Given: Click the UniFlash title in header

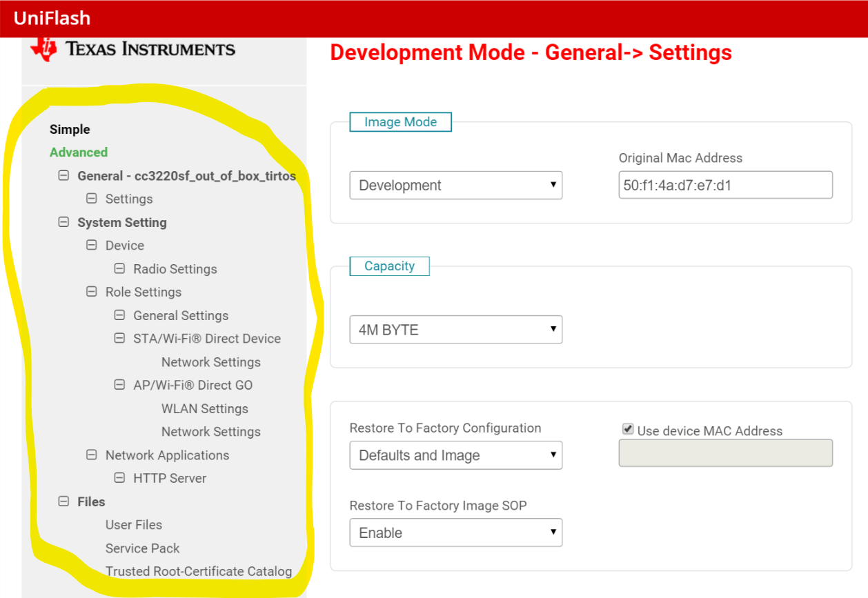Looking at the screenshot, I should 52,19.
